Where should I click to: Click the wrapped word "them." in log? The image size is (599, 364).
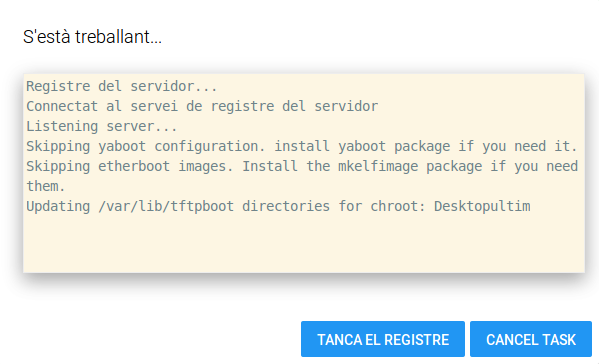pos(46,186)
